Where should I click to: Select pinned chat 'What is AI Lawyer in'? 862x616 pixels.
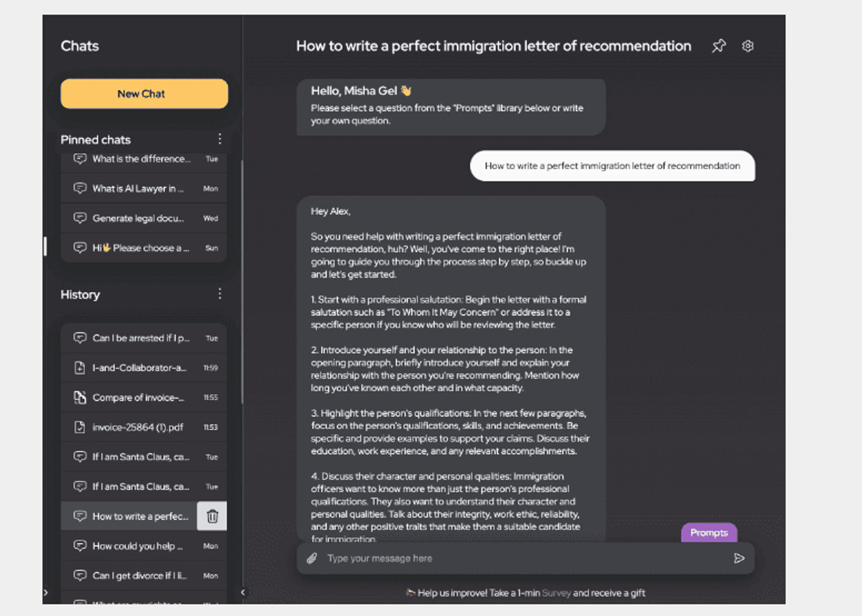[x=144, y=189]
